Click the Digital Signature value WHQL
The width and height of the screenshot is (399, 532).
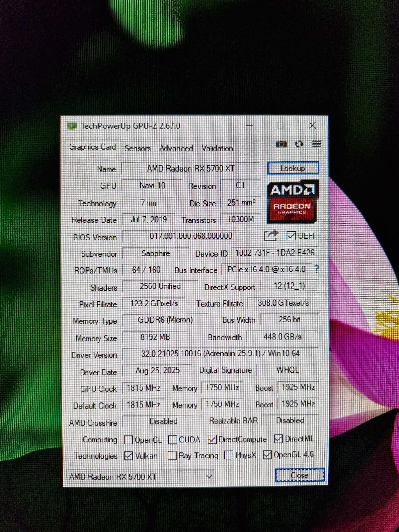coord(288,370)
